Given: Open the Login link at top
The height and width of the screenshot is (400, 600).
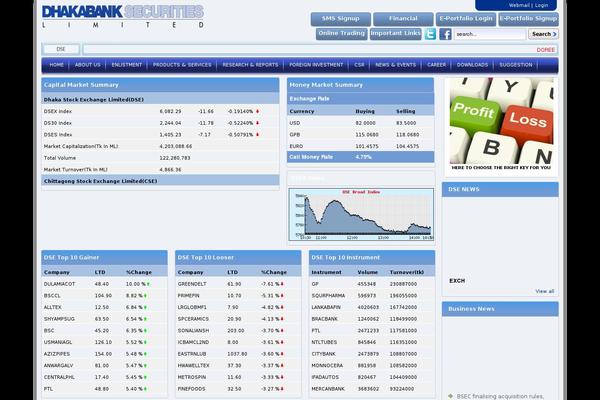Looking at the screenshot, I should tap(541, 5).
